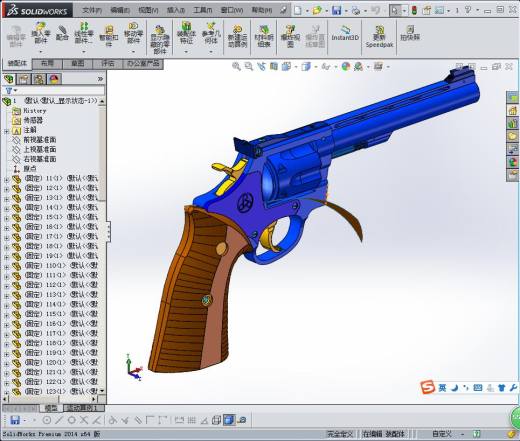The width and height of the screenshot is (520, 441).
Task: Toggle Sogou punctuation mode button
Action: pyautogui.click(x=466, y=388)
